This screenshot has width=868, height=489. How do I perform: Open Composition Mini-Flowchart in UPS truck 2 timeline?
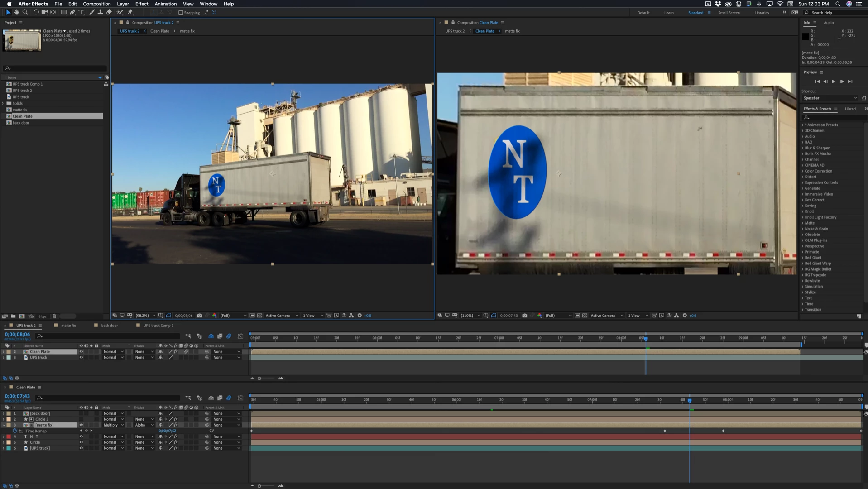coord(188,336)
